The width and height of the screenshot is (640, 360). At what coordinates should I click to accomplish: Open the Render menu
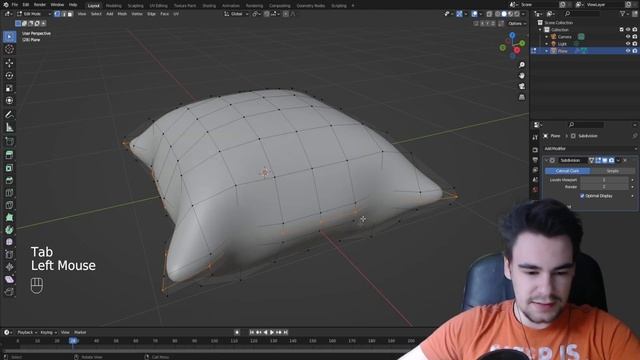40,4
